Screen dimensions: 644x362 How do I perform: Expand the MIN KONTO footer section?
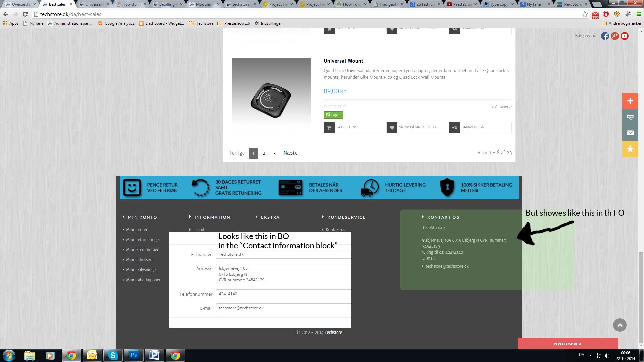point(142,217)
